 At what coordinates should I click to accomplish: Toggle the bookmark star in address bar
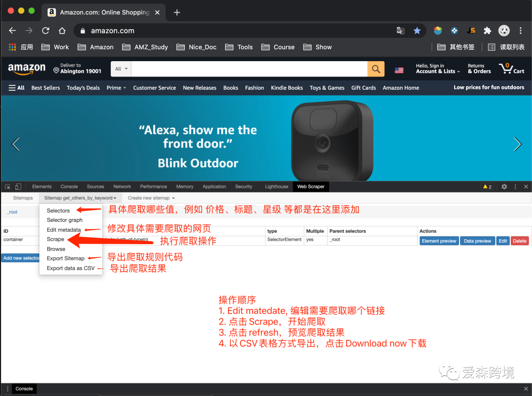tap(417, 30)
